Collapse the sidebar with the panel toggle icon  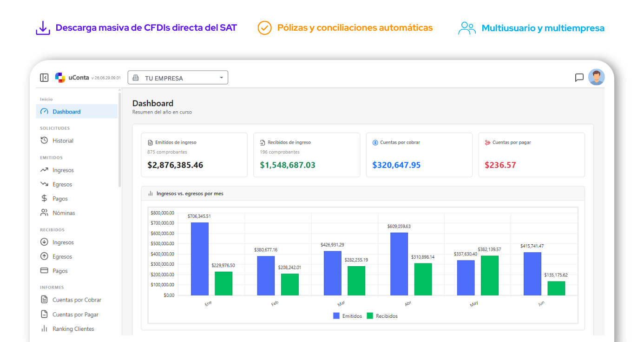[44, 78]
